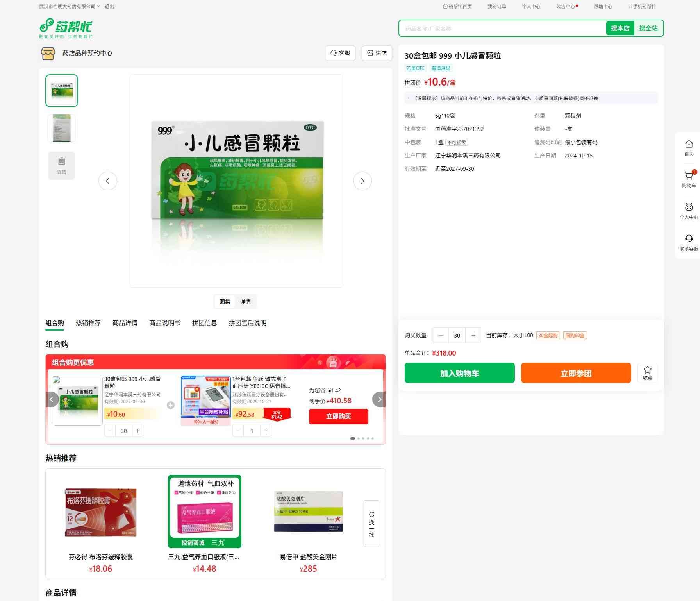Select 图集 gallery view toggle
700x601 pixels.
[x=225, y=302]
